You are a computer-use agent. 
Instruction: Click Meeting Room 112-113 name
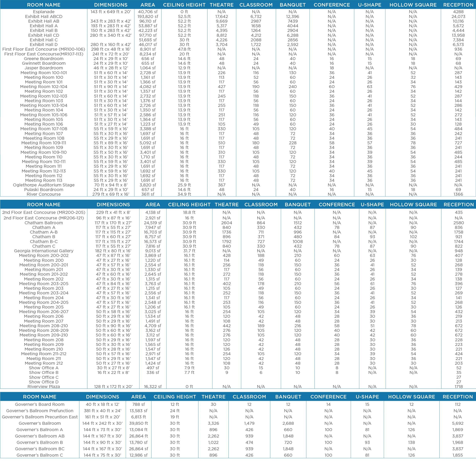(44, 171)
